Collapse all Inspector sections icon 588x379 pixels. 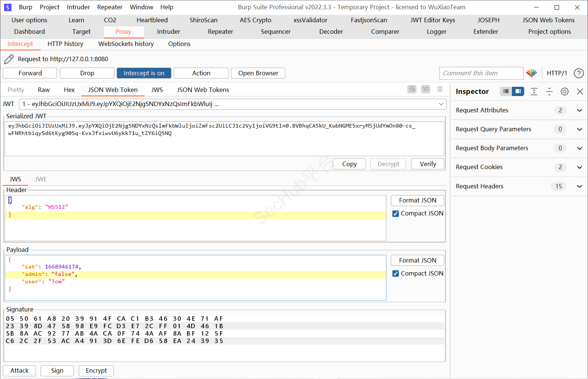point(549,91)
